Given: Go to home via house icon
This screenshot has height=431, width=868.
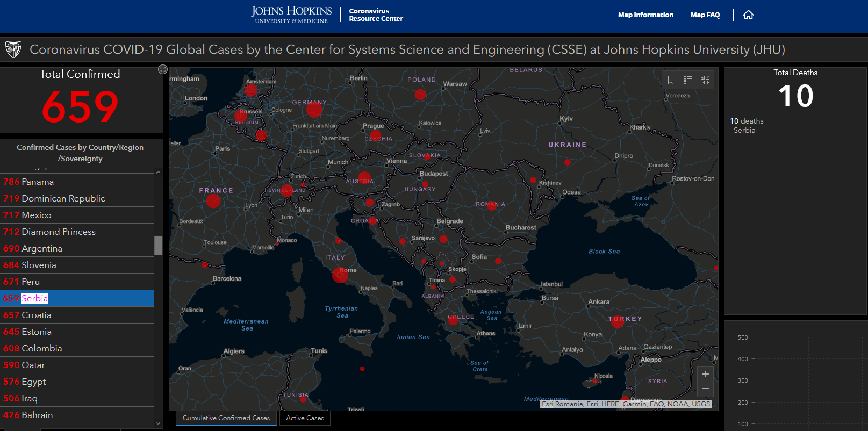Looking at the screenshot, I should (x=748, y=15).
